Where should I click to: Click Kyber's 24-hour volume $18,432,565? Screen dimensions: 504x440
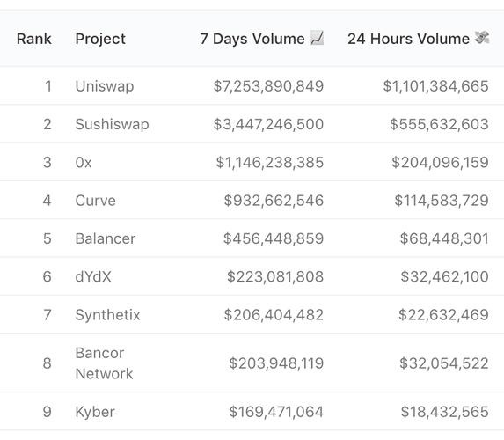[x=444, y=412]
